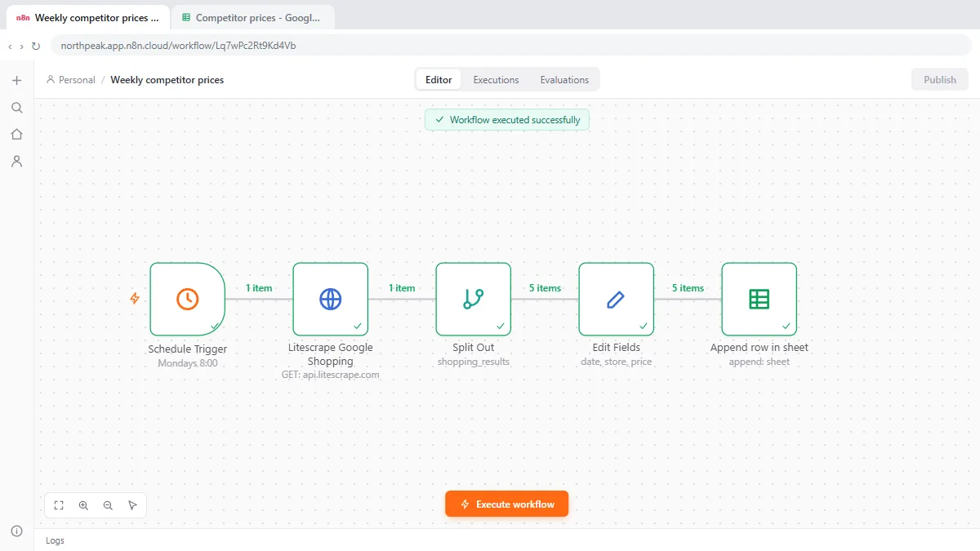Click the orange trigger lightning bolt icon
980x551 pixels.
pyautogui.click(x=135, y=299)
